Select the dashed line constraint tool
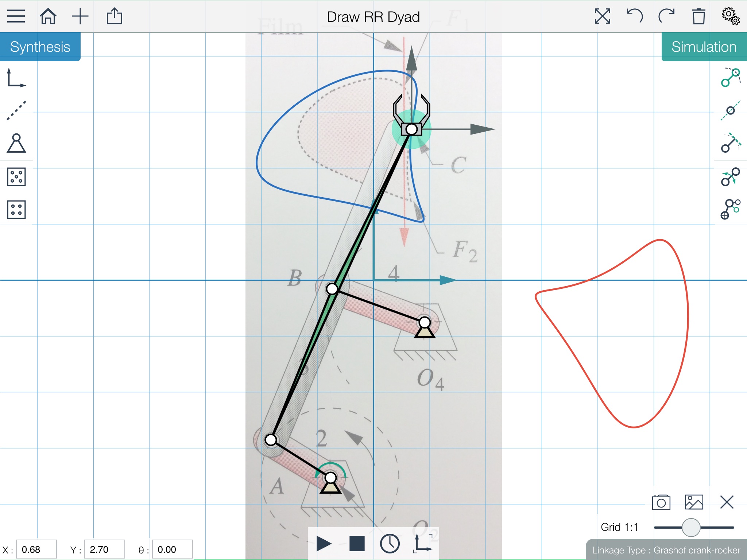Image resolution: width=747 pixels, height=560 pixels. [16, 110]
